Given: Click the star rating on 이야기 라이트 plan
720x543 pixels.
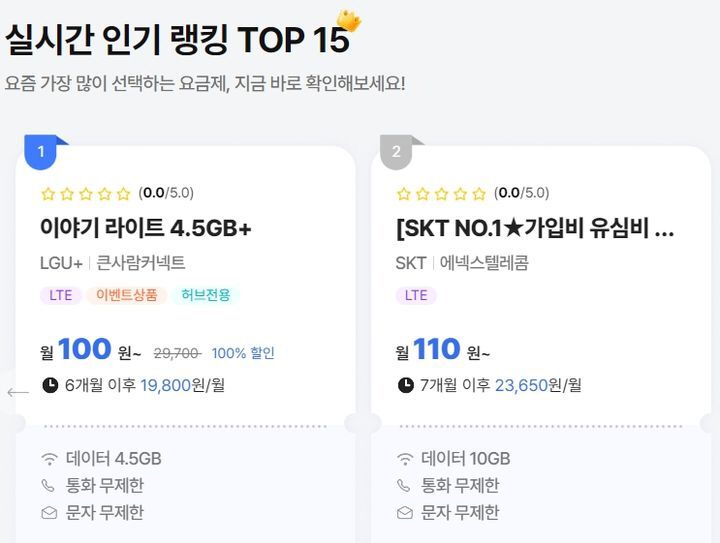Looking at the screenshot, I should [86, 194].
